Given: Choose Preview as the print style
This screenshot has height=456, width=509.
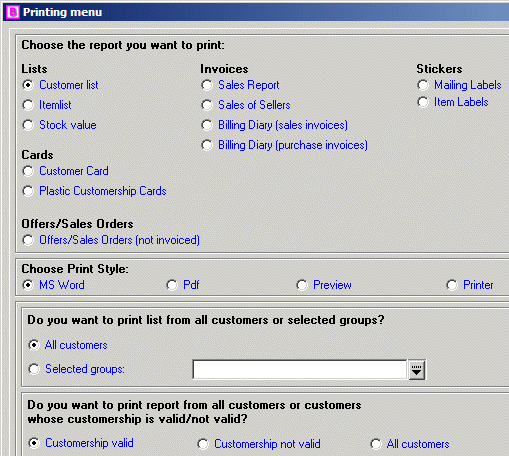Looking at the screenshot, I should [x=302, y=285].
